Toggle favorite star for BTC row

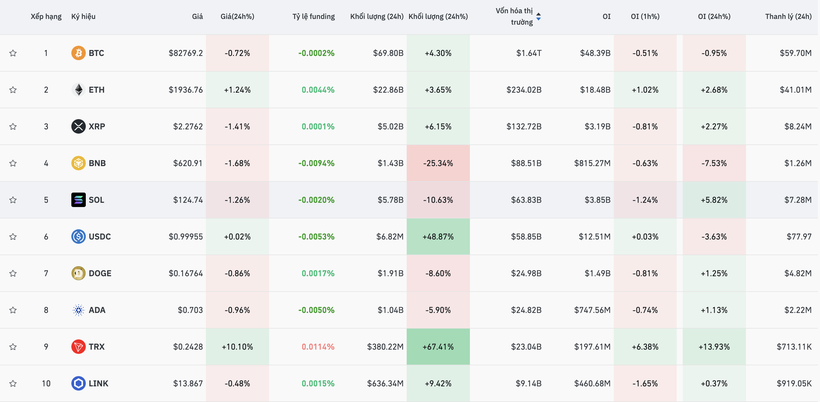tap(13, 53)
